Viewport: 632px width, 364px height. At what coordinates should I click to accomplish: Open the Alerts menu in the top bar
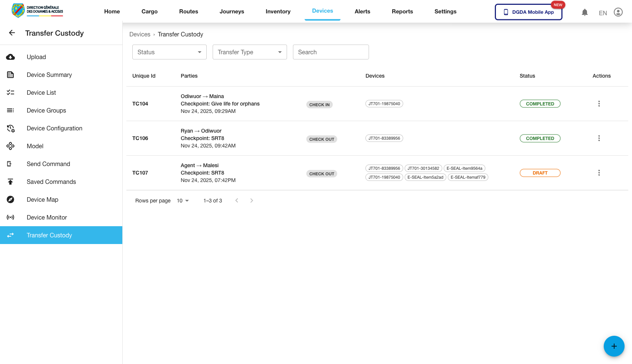click(x=362, y=12)
